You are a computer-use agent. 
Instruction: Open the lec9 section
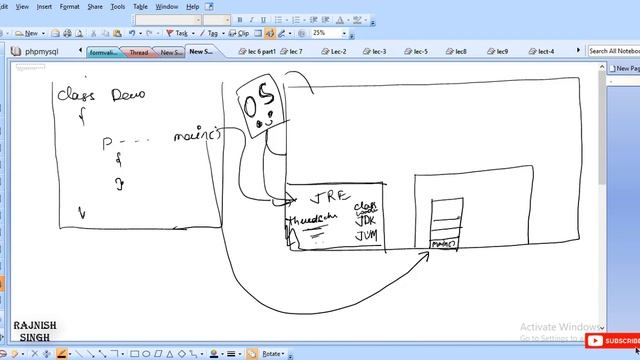tap(498, 51)
